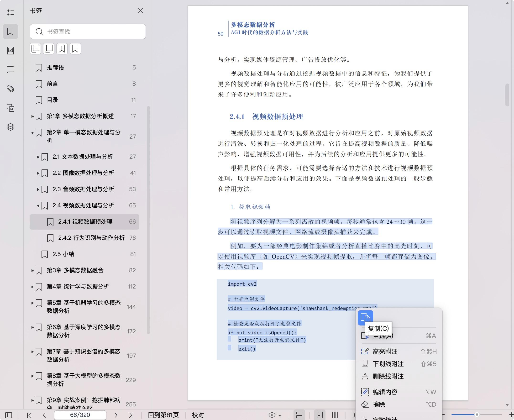Click the scroll down arrow of document
Viewport: 514px width, 420px height.
507,405
